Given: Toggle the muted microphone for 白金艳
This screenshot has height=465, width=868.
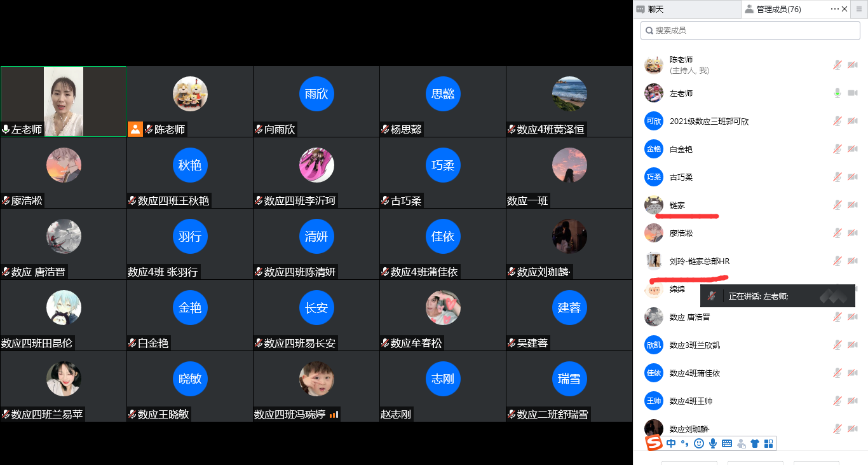Looking at the screenshot, I should (837, 149).
